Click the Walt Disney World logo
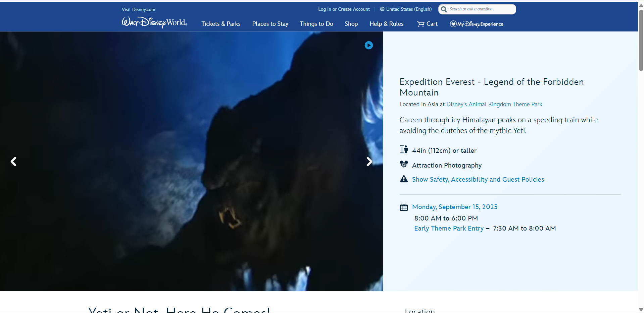 coord(154,22)
